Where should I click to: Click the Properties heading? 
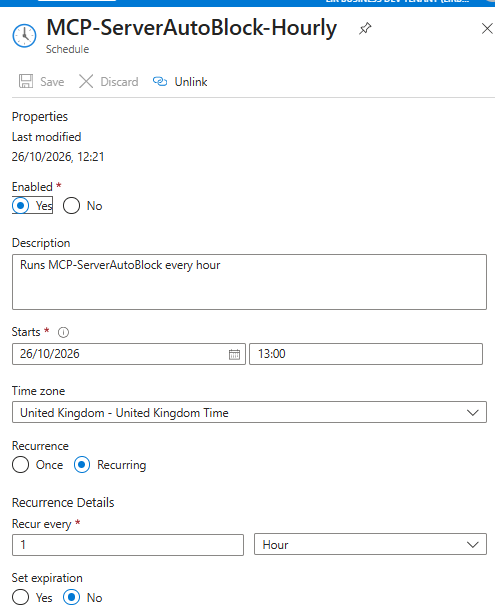pyautogui.click(x=40, y=117)
